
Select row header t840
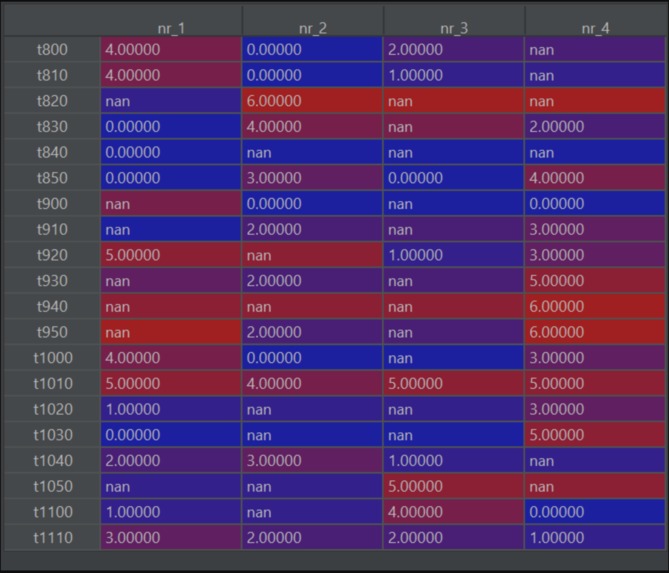point(52,152)
